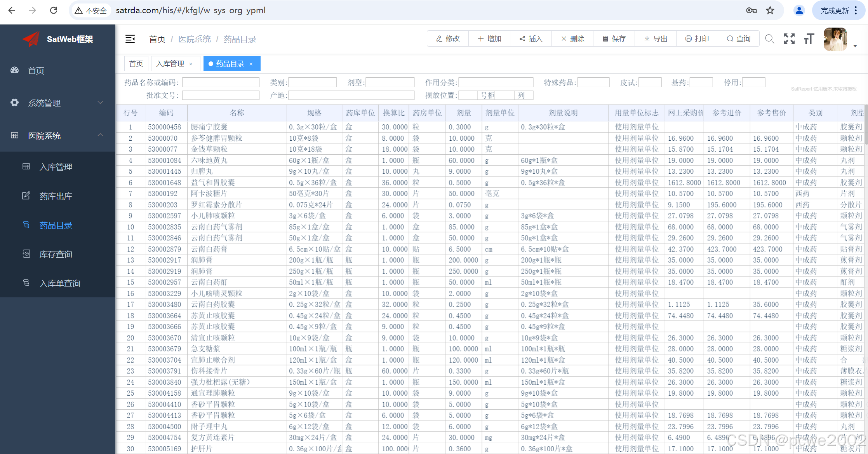Image resolution: width=868 pixels, height=454 pixels.
Task: Click the 药品名称或编码 input field
Action: click(x=221, y=82)
